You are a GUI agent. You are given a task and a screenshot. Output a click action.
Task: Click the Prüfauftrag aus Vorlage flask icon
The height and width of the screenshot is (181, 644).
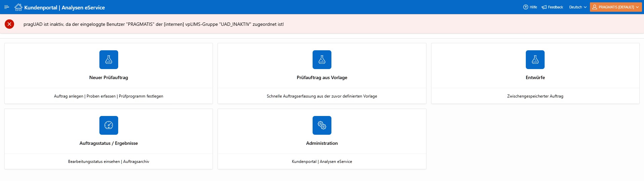322,60
